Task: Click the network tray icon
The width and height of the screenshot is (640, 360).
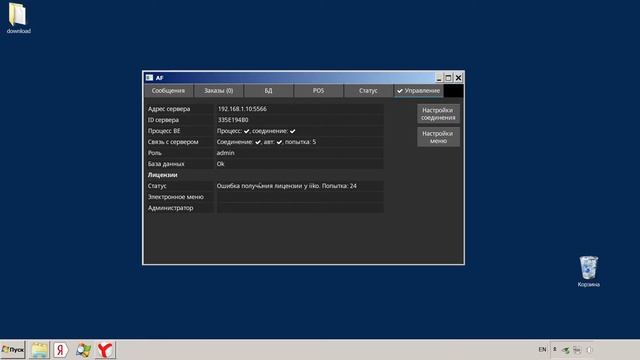Action: (x=577, y=350)
